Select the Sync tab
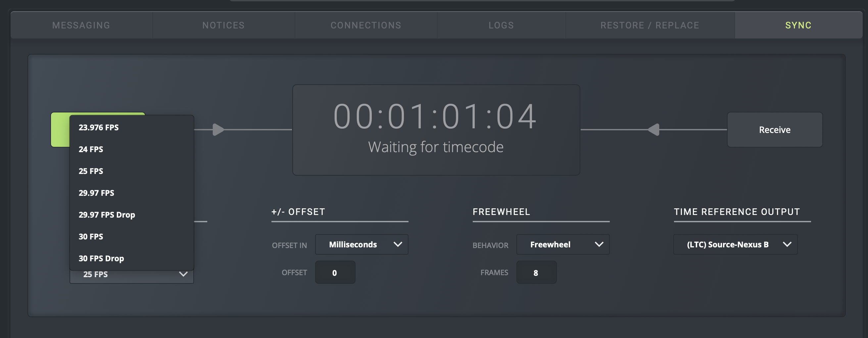 coord(798,25)
